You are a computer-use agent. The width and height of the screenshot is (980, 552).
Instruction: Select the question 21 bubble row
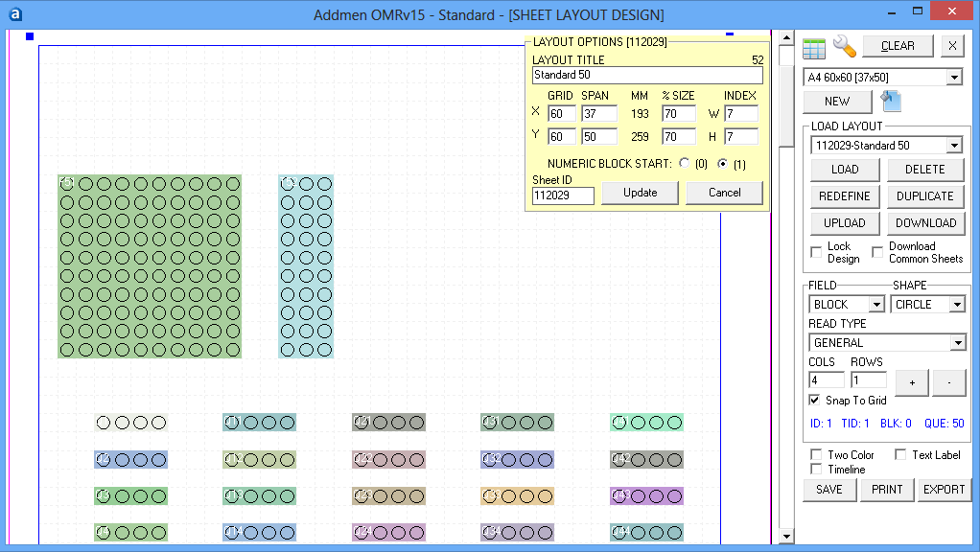(388, 423)
